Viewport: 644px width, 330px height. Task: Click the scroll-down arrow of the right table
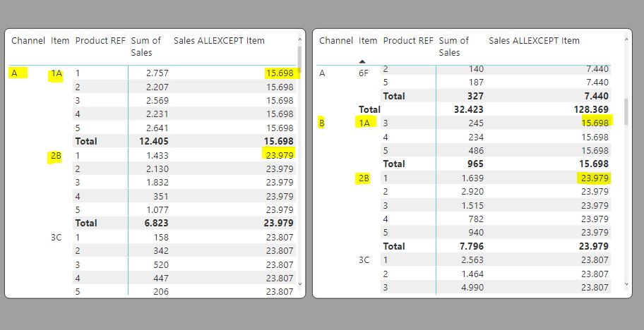click(626, 283)
